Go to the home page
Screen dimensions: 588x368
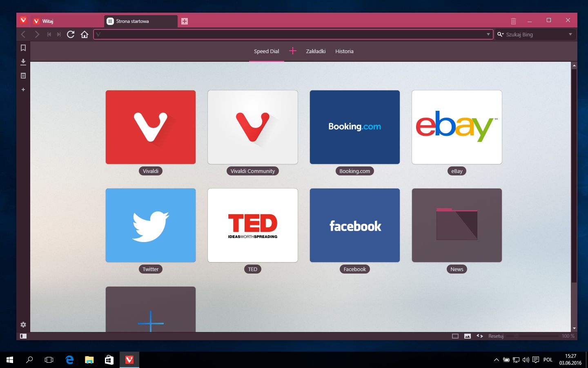(x=85, y=34)
